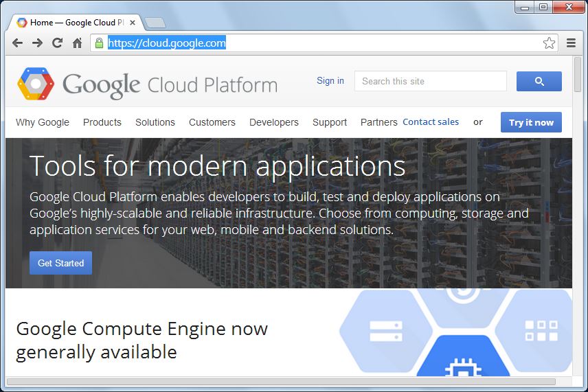The image size is (588, 392).
Task: Open the Partners menu
Action: 378,123
